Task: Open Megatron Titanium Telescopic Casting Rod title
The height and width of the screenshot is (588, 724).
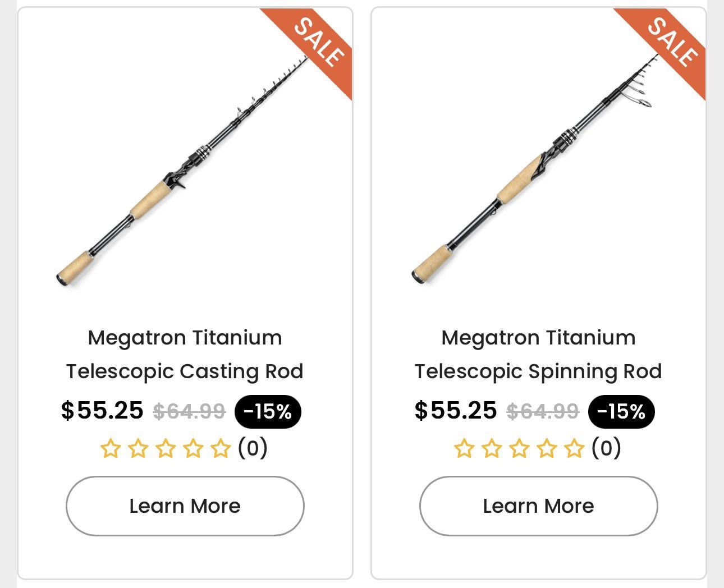Action: coord(185,354)
